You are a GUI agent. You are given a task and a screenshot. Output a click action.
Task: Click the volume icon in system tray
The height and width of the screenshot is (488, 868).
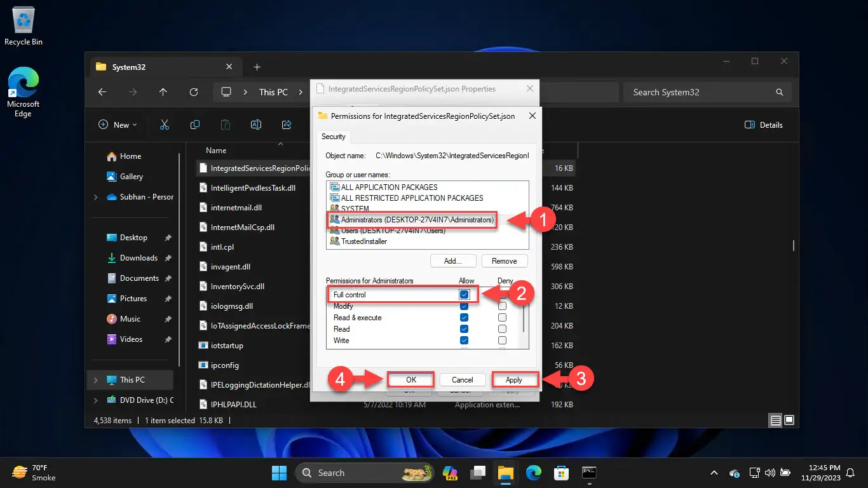coord(770,473)
